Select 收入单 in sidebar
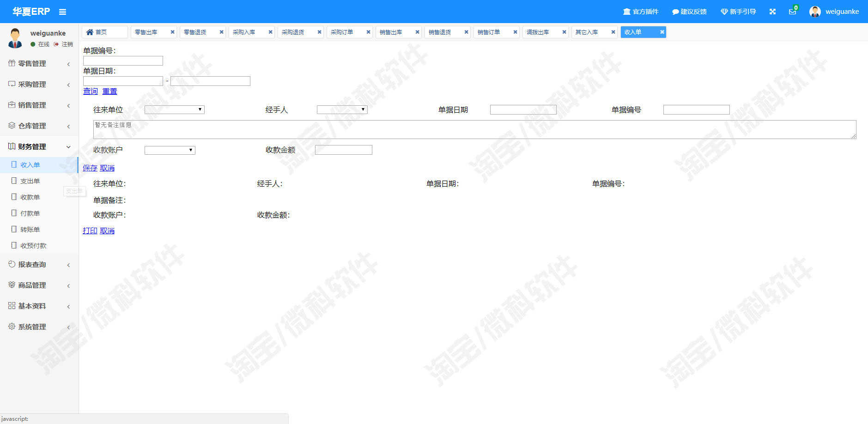 pyautogui.click(x=39, y=165)
